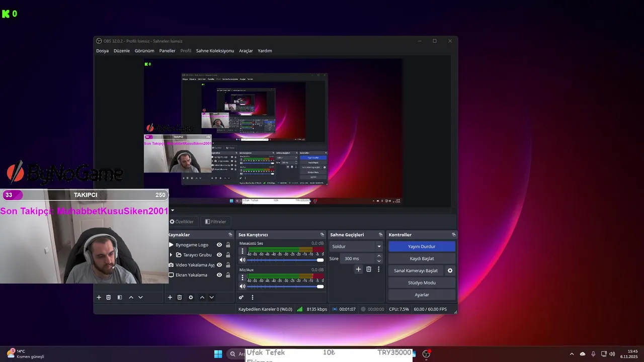
Task: Open the Sahne Koleksiyonu menu
Action: 215,51
